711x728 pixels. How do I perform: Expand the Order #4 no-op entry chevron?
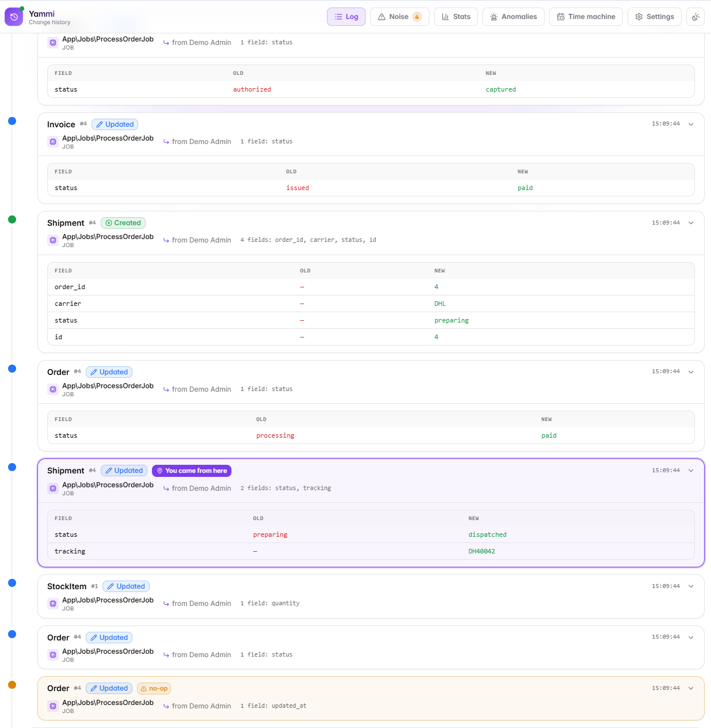point(691,688)
